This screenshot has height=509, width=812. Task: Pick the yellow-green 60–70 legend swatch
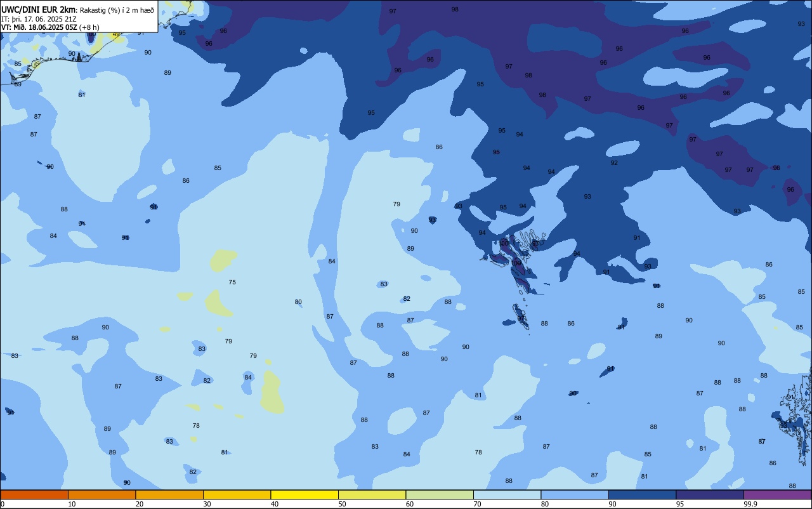(x=440, y=494)
